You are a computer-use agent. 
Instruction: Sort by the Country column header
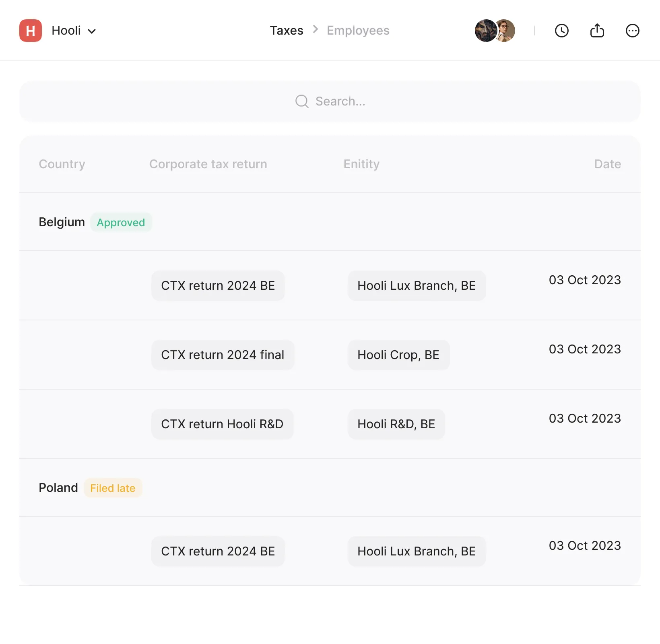pyautogui.click(x=62, y=164)
